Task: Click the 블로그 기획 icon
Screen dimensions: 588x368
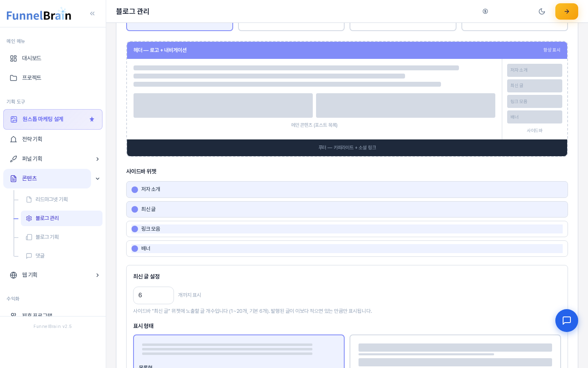Action: [29, 237]
